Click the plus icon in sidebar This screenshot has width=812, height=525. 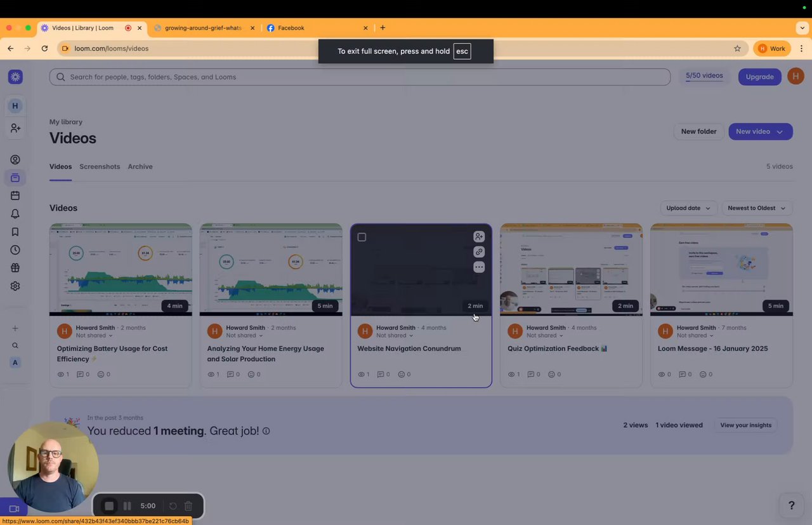(15, 328)
